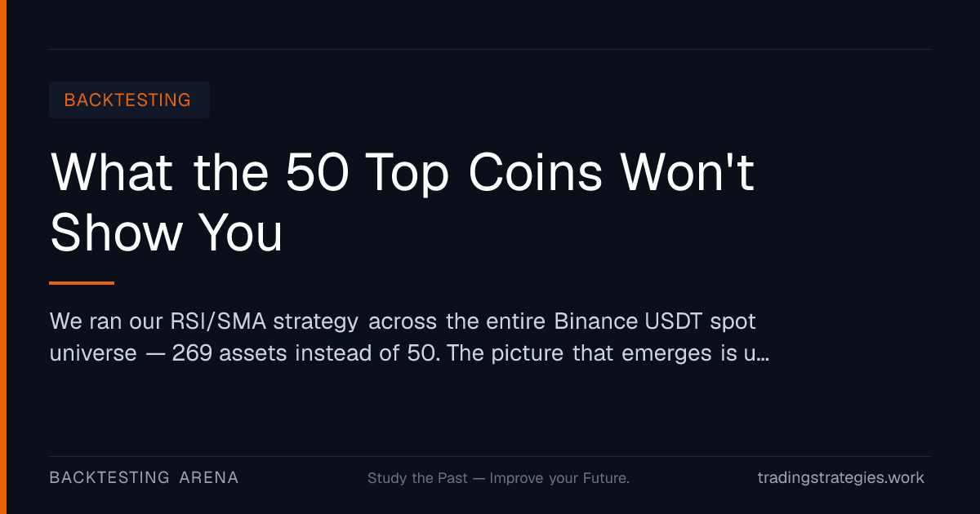Select the tagline "Study the Past — Improve your Future."
The height and width of the screenshot is (514, 980).
click(498, 478)
